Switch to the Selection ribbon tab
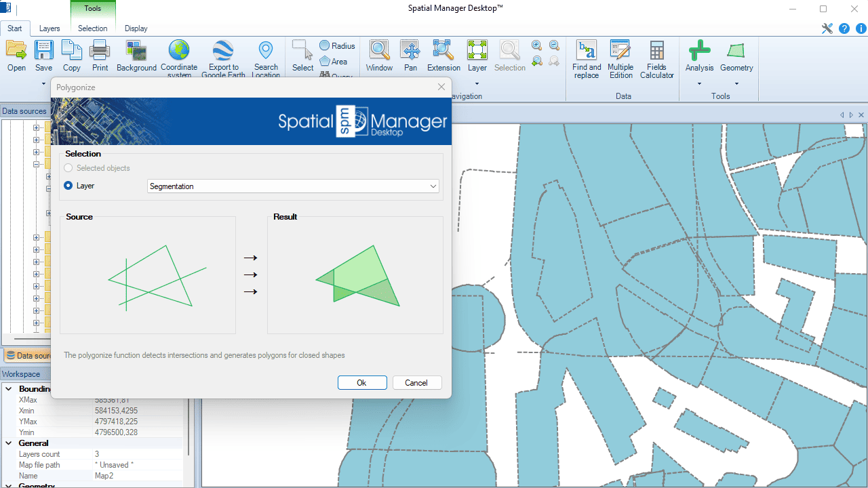This screenshot has width=868, height=488. [93, 28]
